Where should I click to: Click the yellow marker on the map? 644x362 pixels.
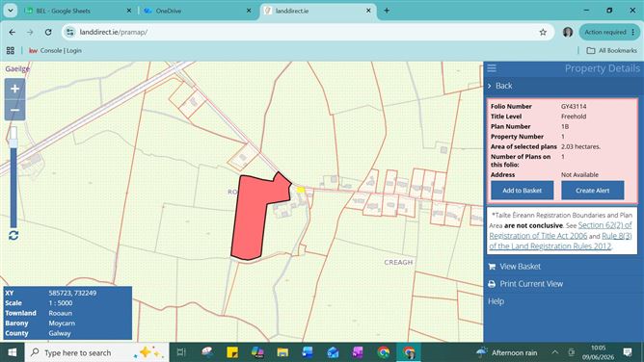300,190
